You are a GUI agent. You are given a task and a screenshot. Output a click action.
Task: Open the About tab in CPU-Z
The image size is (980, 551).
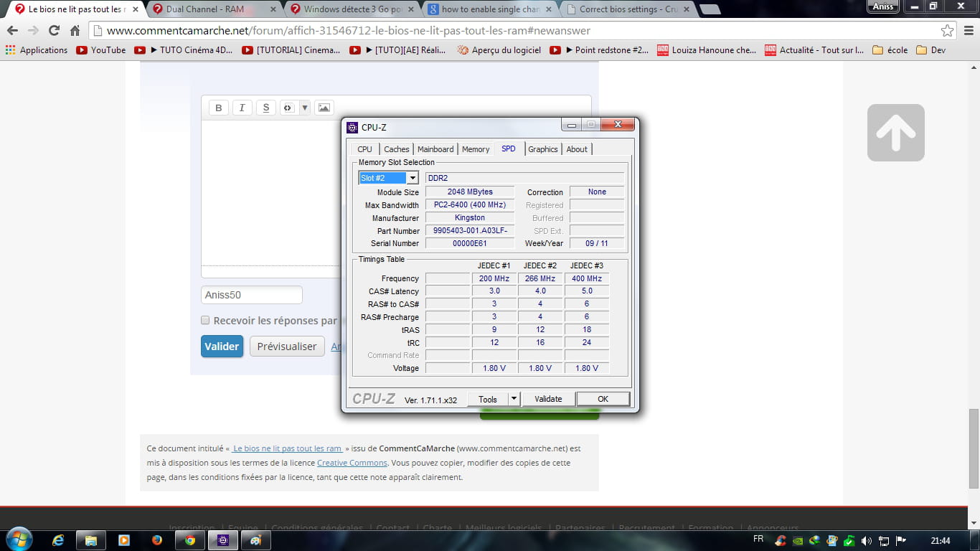pyautogui.click(x=577, y=149)
